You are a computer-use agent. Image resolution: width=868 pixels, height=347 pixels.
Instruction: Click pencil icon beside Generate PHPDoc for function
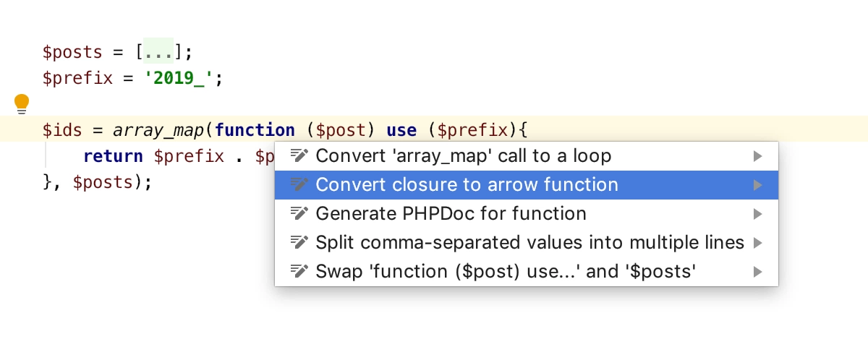(x=299, y=213)
